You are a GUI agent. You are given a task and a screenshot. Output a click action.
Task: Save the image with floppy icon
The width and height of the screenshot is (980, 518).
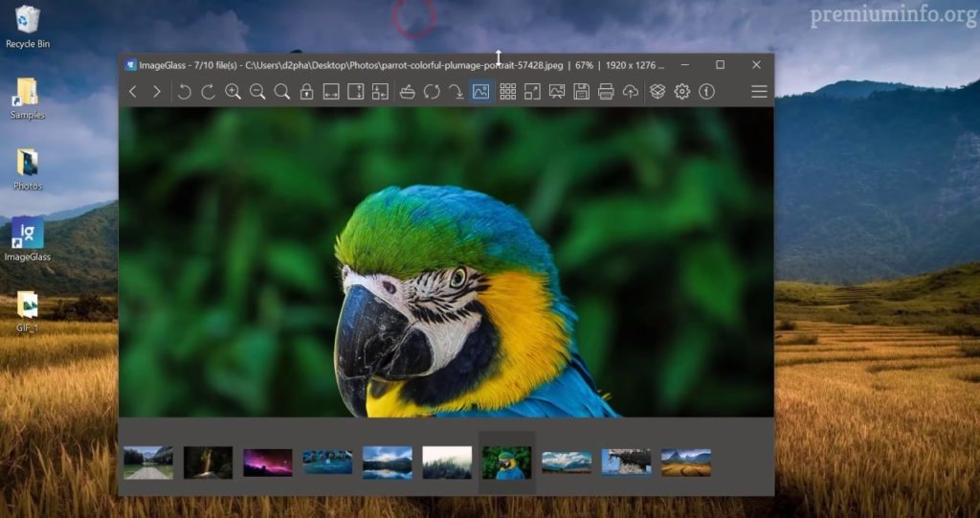[x=581, y=92]
